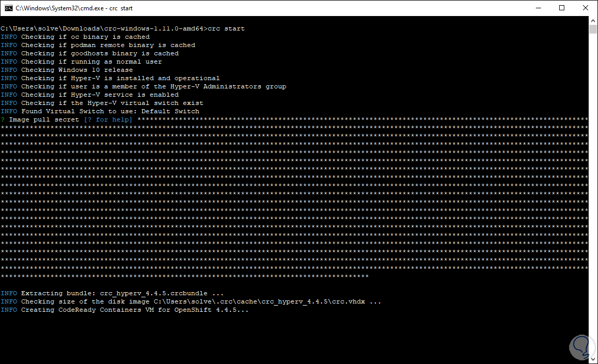The height and width of the screenshot is (364, 598).
Task: Maximize the cmd.exe window
Action: (562, 8)
